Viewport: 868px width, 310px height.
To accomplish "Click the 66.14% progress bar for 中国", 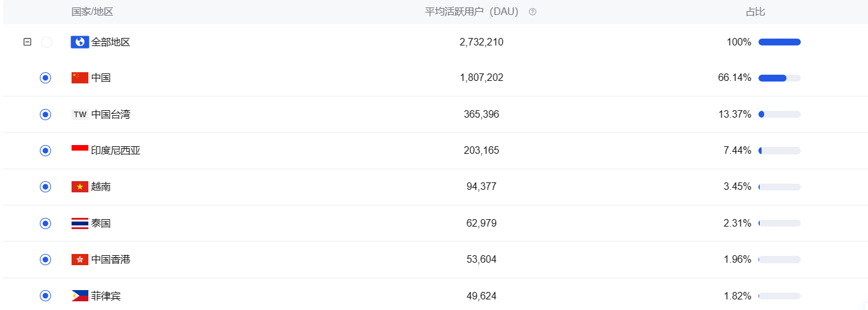I will pos(779,78).
